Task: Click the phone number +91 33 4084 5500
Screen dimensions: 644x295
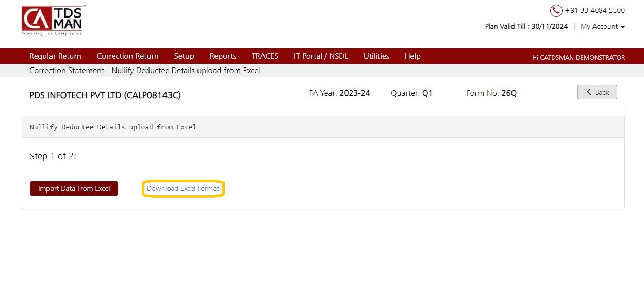Action: click(595, 10)
